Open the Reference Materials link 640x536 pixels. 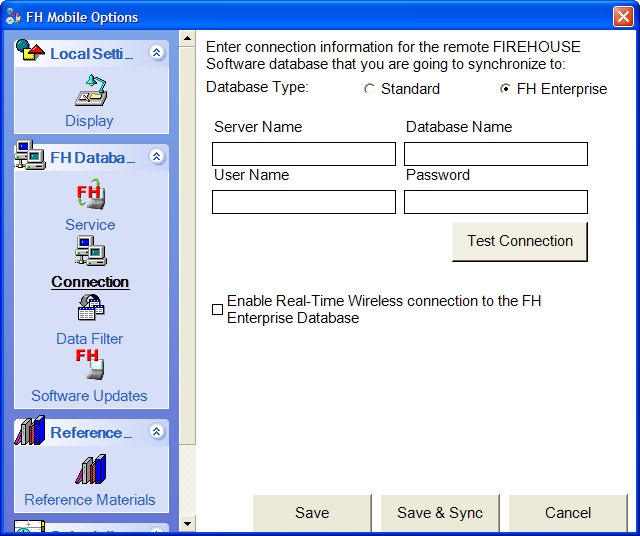click(90, 500)
